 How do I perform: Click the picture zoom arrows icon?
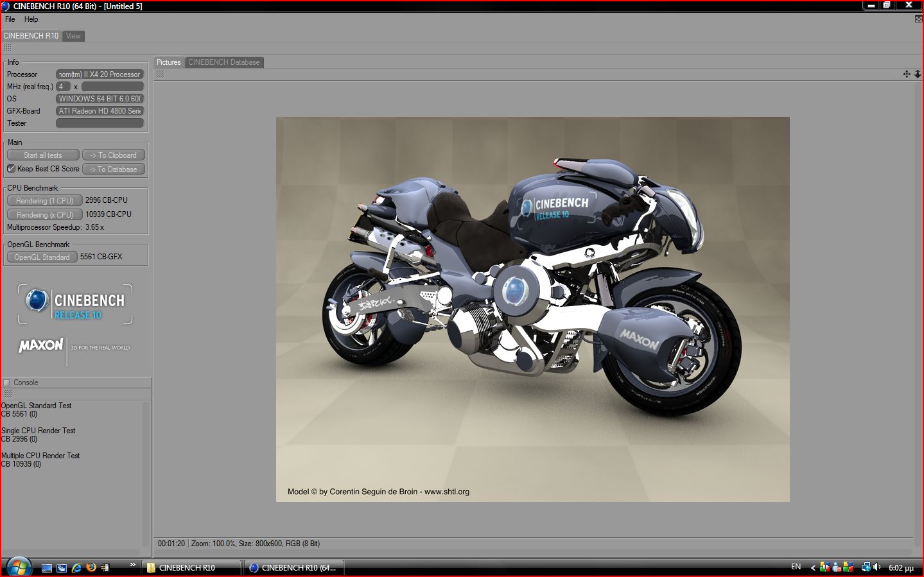pos(918,74)
